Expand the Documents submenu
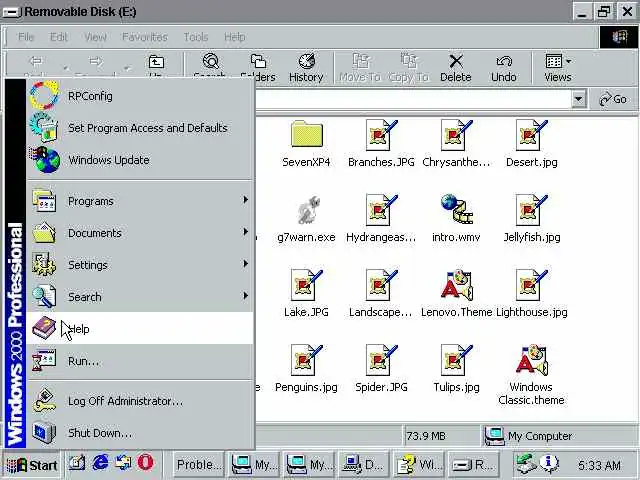The height and width of the screenshot is (480, 640). (x=140, y=233)
